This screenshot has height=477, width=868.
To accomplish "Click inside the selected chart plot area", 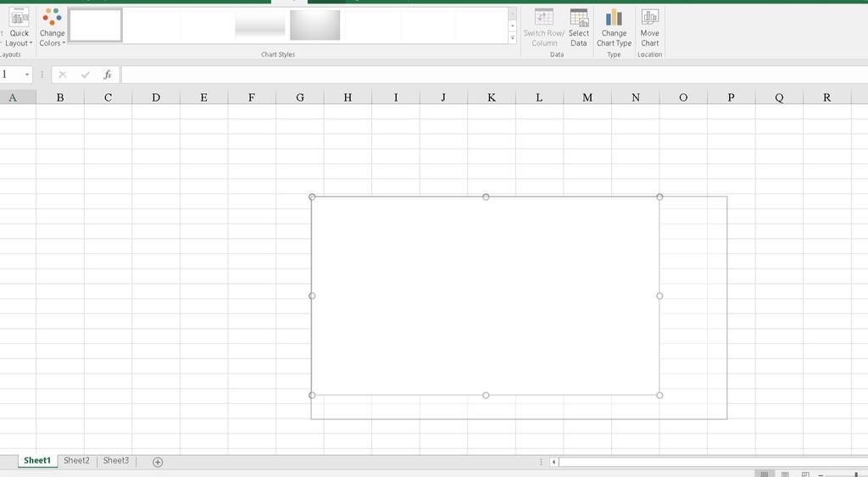I will click(486, 296).
